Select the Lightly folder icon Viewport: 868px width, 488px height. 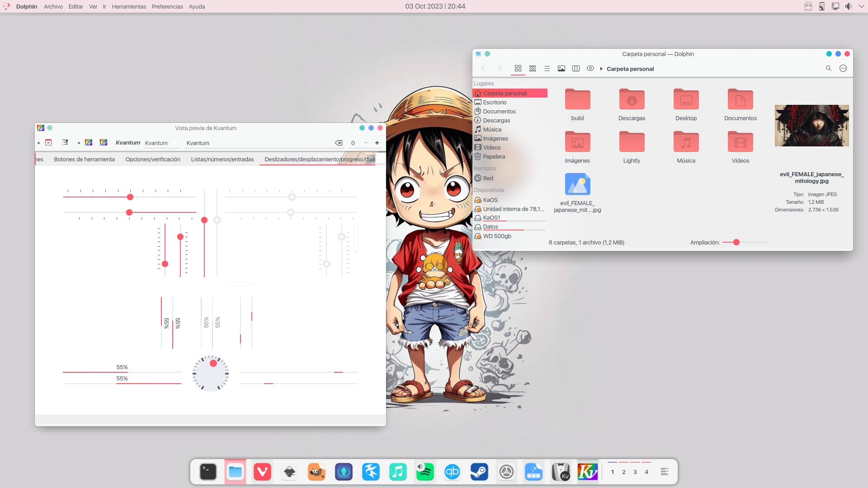632,141
